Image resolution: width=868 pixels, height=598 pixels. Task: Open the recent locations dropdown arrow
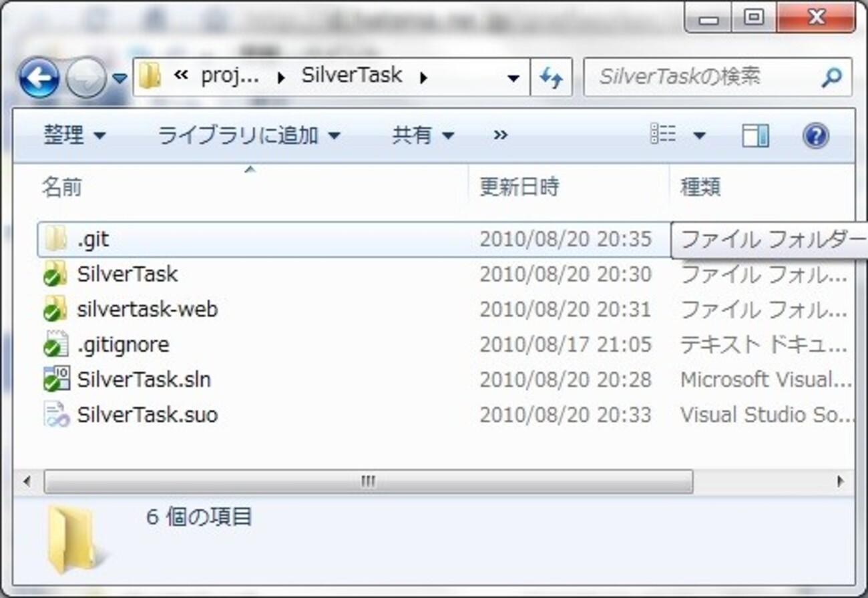tap(120, 79)
